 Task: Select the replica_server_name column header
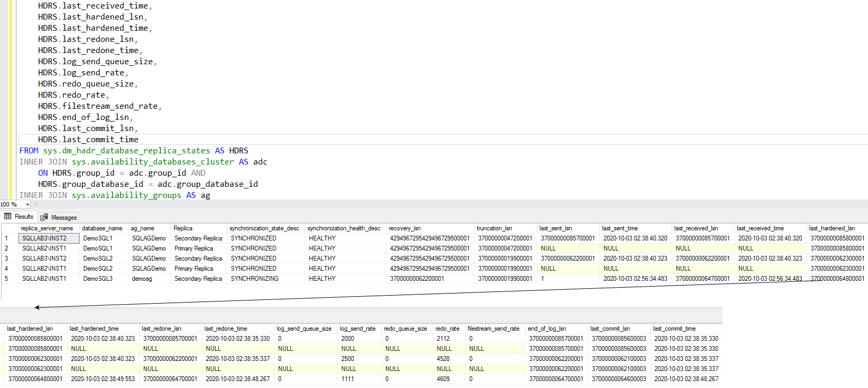click(x=47, y=228)
